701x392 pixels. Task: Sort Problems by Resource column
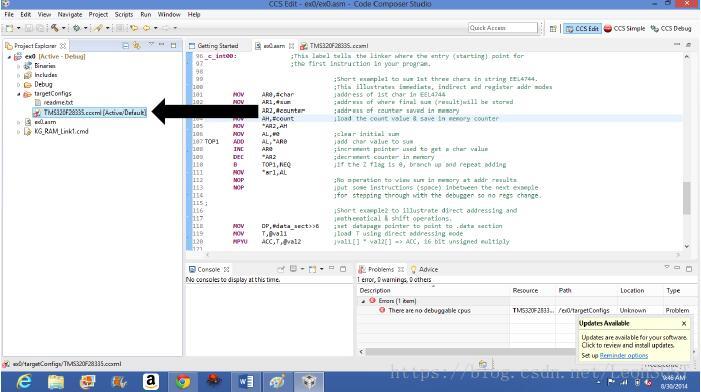[x=525, y=291]
